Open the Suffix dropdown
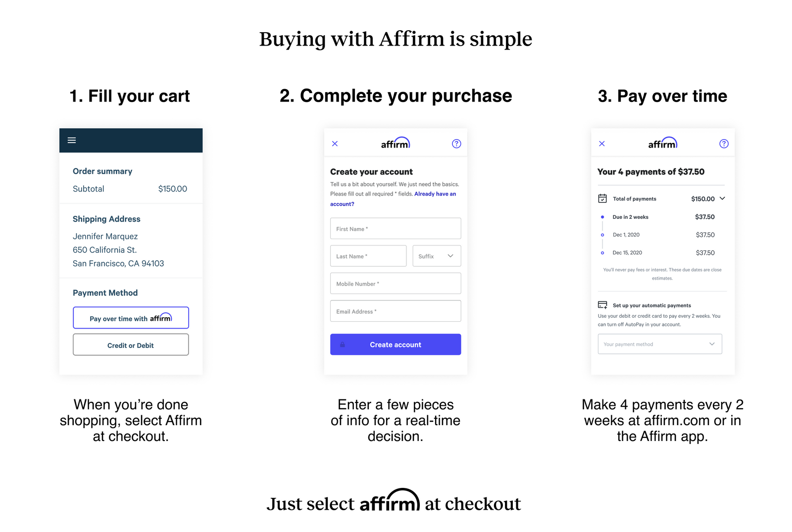The height and width of the screenshot is (532, 792). [437, 256]
